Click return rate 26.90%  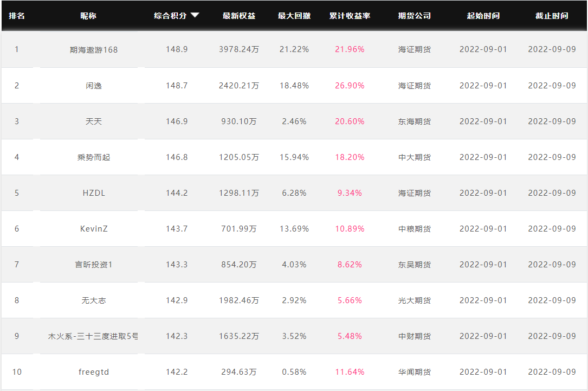(350, 86)
